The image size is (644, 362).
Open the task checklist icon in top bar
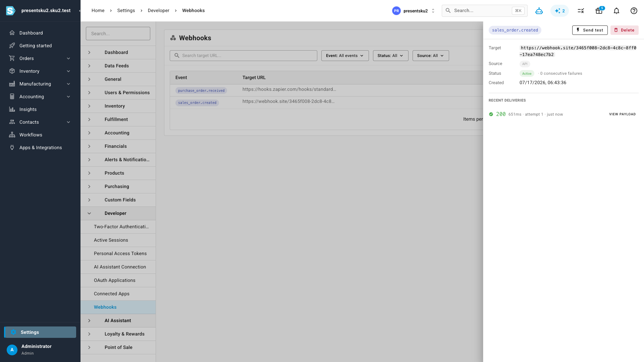(581, 11)
